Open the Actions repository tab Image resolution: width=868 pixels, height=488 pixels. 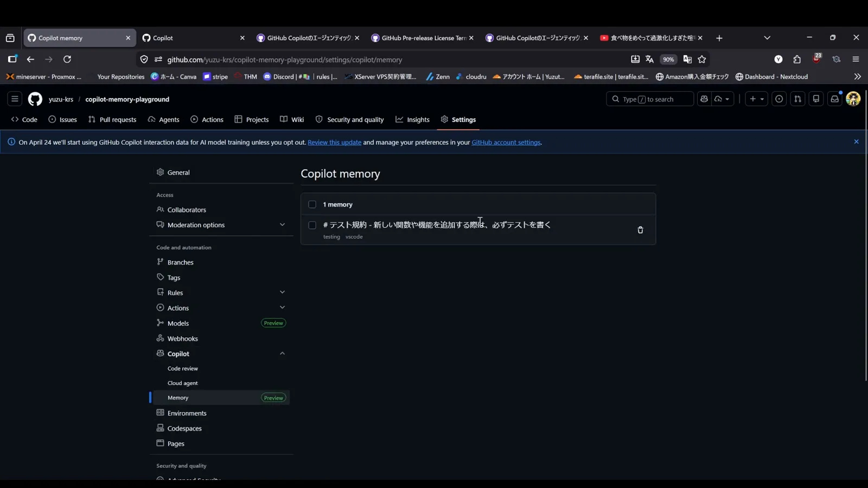(207, 119)
